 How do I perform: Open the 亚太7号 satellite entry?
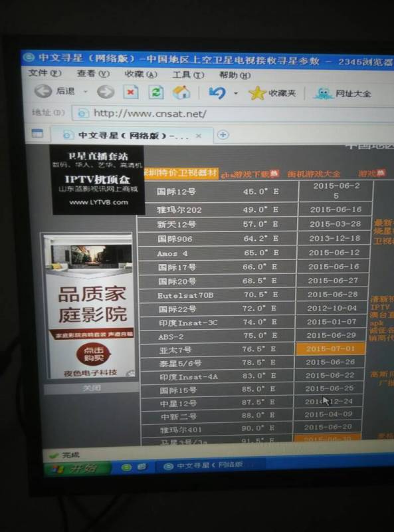click(x=175, y=350)
